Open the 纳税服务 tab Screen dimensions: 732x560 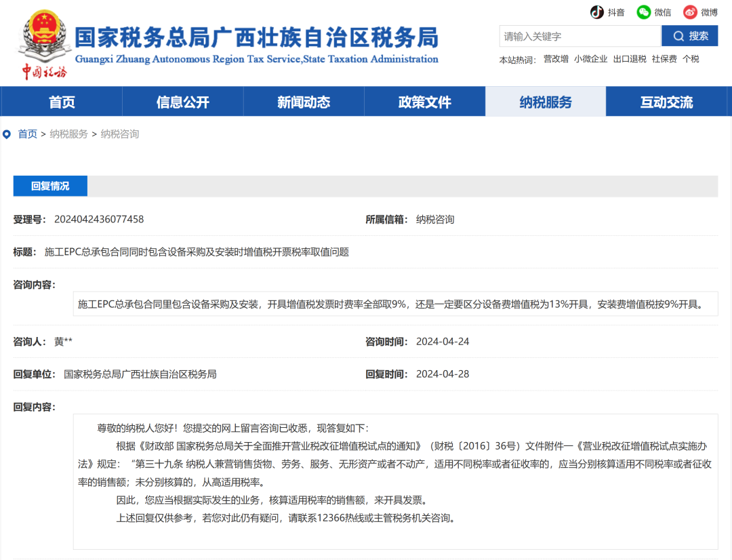(546, 102)
